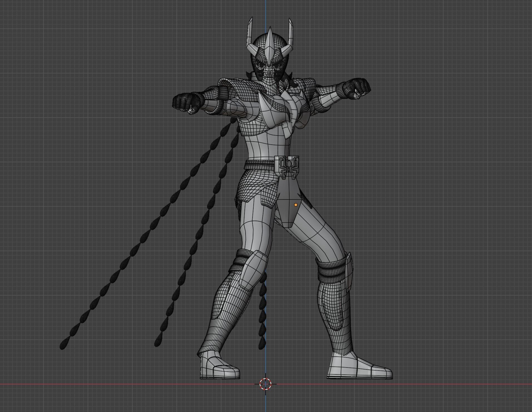Select the fist above the braided chains

(x=188, y=103)
